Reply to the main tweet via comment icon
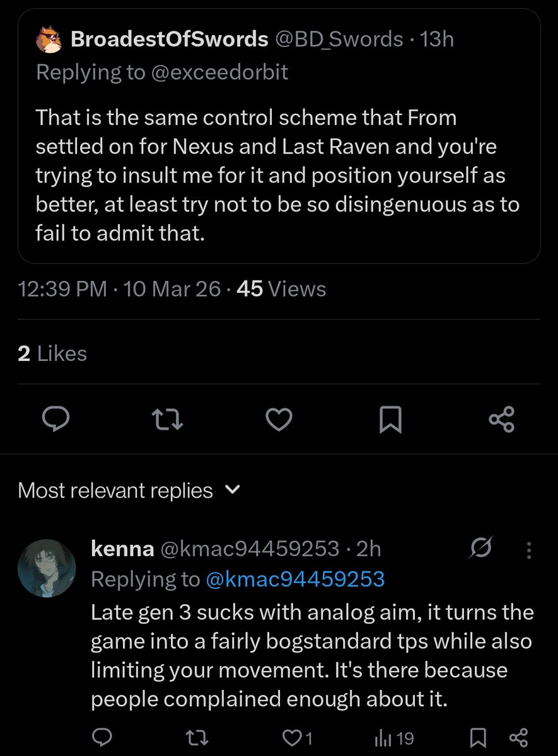 click(x=55, y=419)
